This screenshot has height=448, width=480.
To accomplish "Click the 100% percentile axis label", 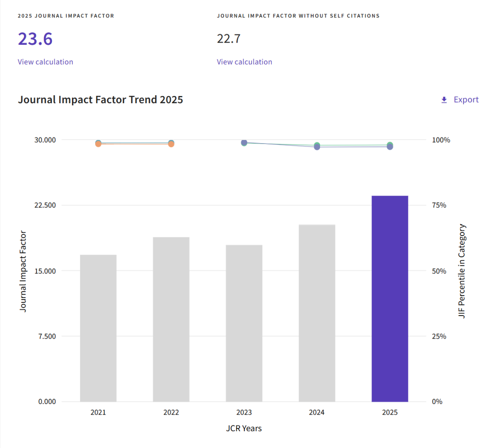I will click(441, 140).
